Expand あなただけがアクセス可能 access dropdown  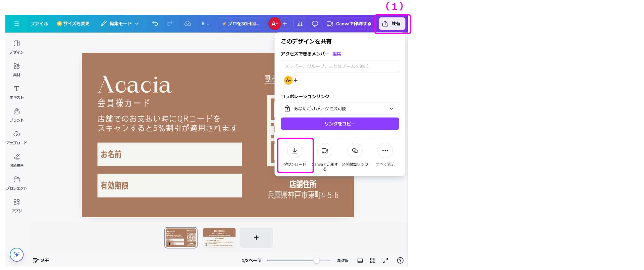340,108
